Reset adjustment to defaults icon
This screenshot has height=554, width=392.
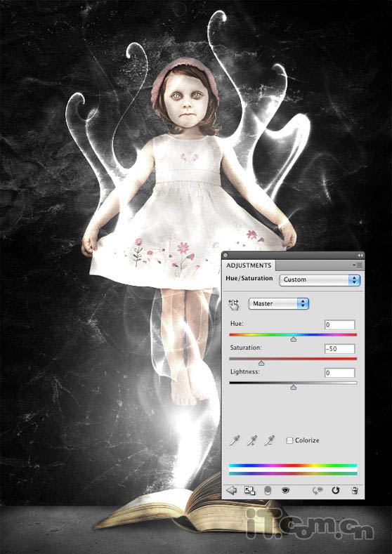coord(335,490)
